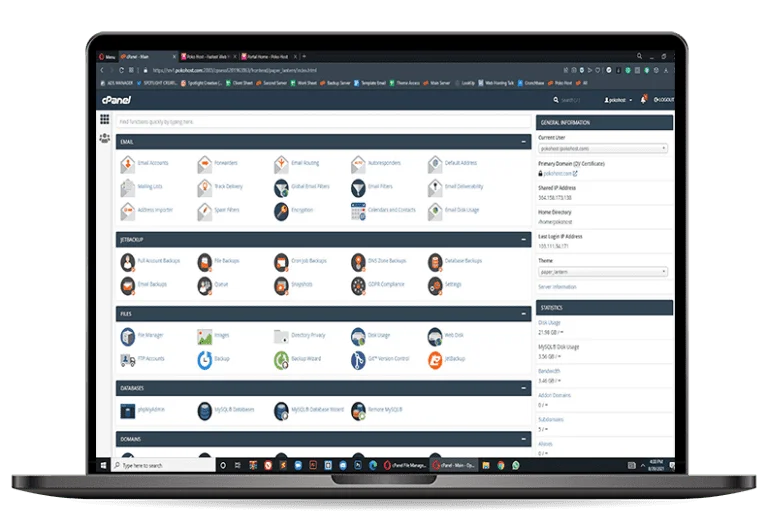768x528 pixels.
Task: Open the Disk Usage tool icon
Action: (359, 336)
